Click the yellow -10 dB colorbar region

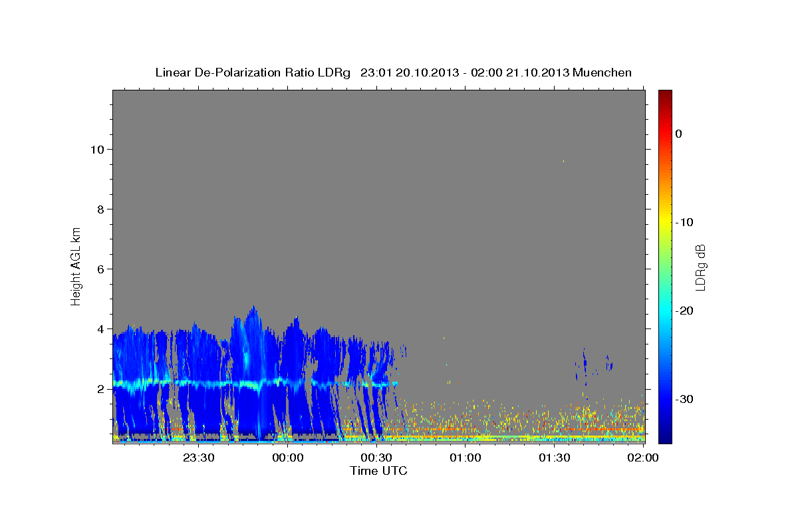click(x=665, y=222)
